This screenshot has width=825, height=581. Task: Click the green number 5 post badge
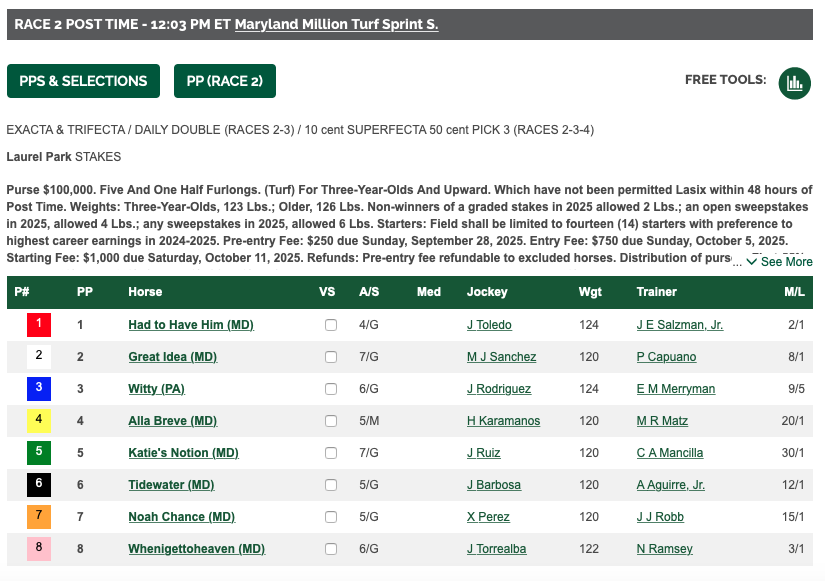point(39,453)
